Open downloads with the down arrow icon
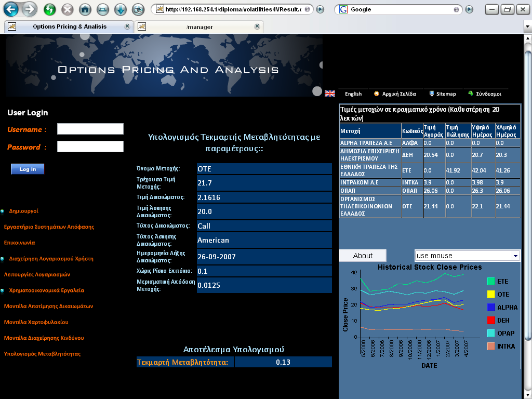 click(120, 9)
